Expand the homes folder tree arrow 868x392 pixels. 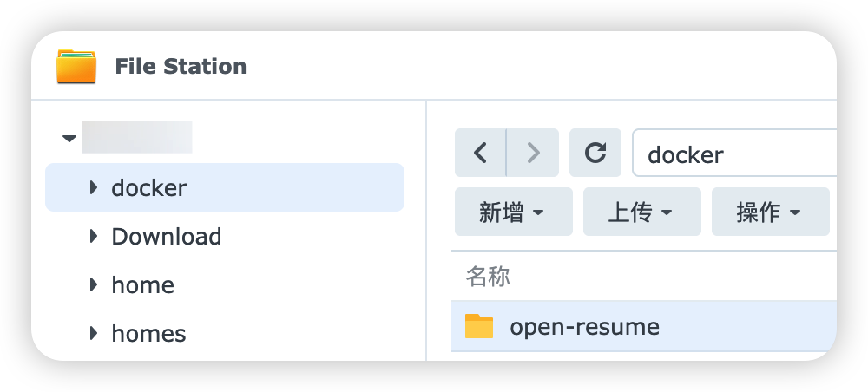(x=94, y=333)
